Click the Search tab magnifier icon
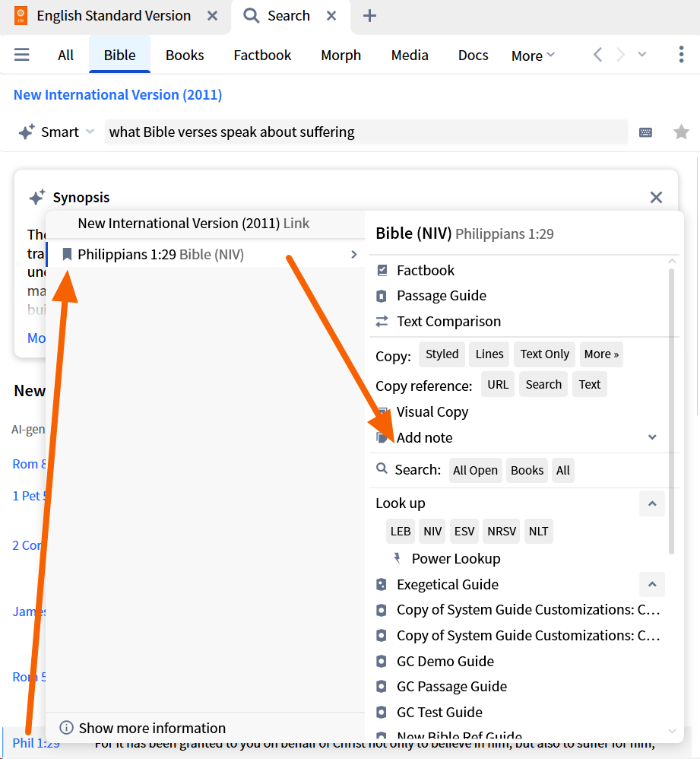 pos(251,15)
